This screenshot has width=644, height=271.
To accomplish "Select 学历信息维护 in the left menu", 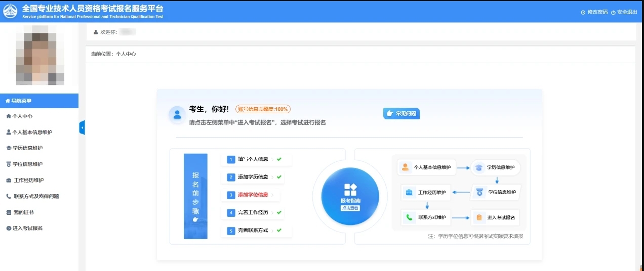I will point(27,148).
